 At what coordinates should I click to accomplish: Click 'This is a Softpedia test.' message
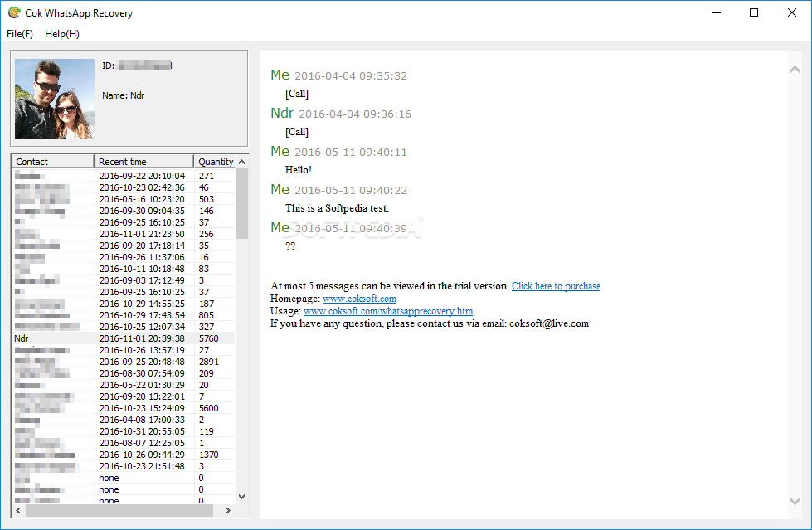pos(337,208)
